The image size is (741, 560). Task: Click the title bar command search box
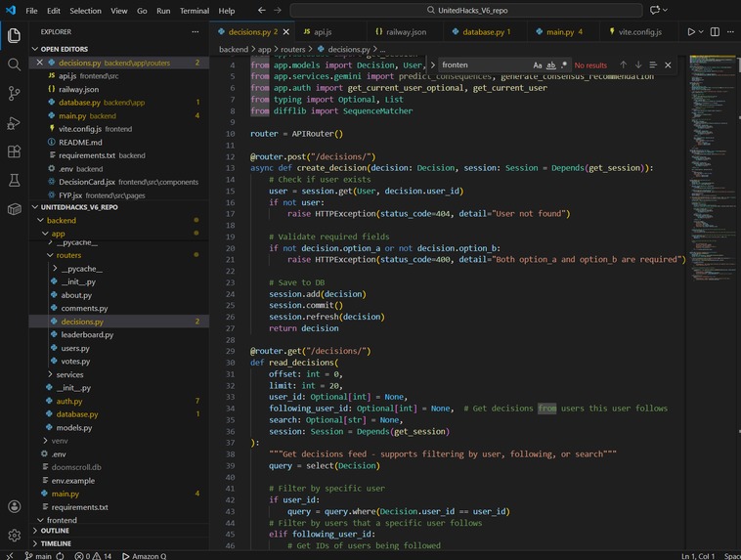466,10
